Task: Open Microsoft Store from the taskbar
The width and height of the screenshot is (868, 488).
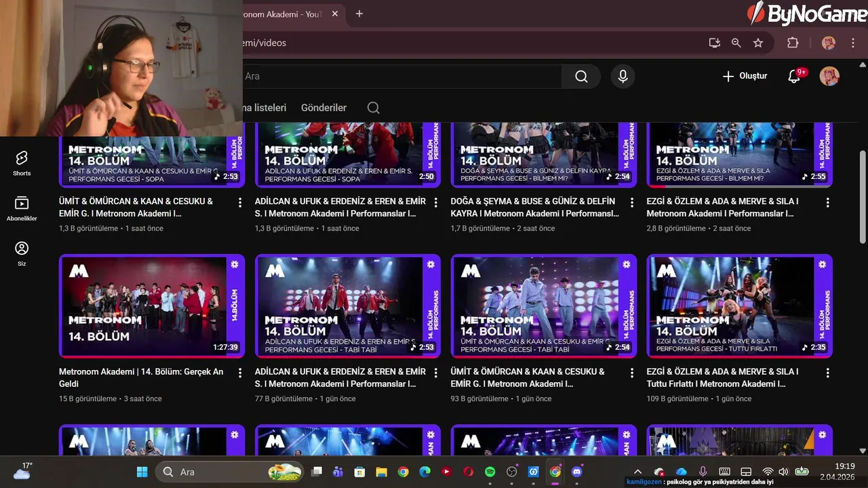Action: pos(360,472)
